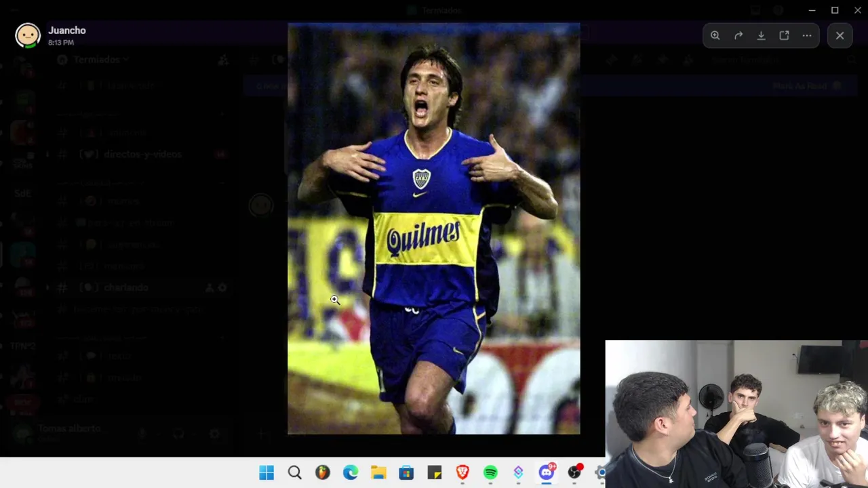The width and height of the screenshot is (868, 488).
Task: Click the enlarged football player photo
Action: click(434, 229)
